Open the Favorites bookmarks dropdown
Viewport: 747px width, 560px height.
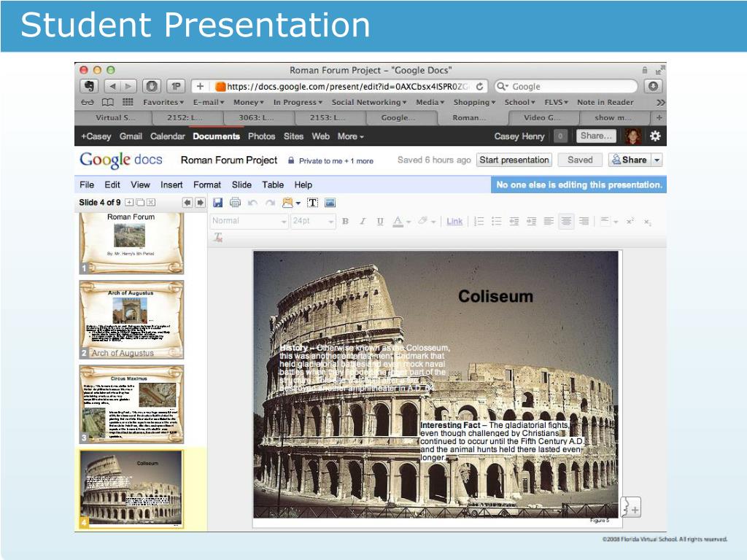coord(163,102)
